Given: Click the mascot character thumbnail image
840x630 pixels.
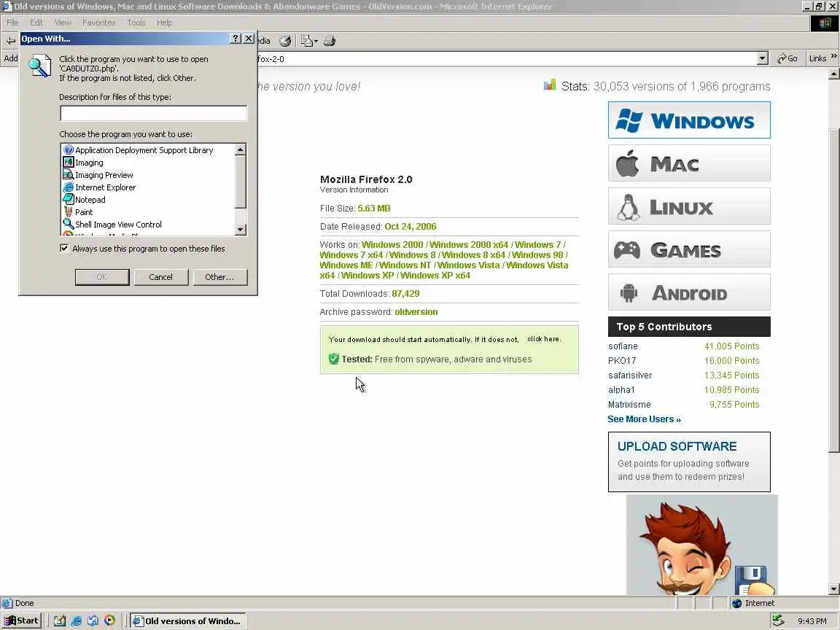Looking at the screenshot, I should [701, 544].
